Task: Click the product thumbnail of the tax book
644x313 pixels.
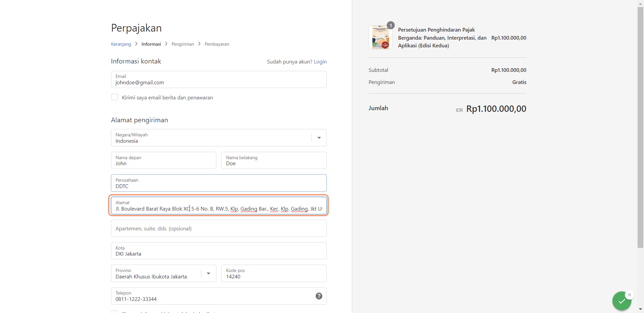Action: 381,37
